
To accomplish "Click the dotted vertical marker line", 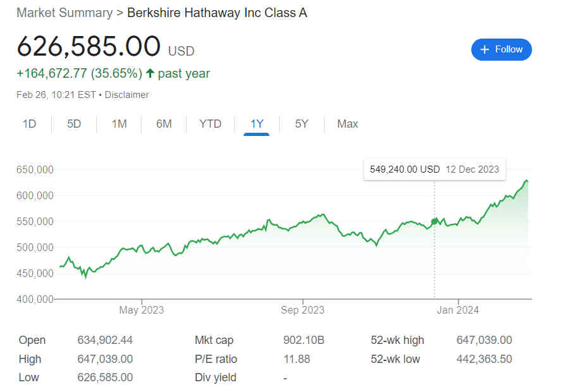I will [x=434, y=266].
